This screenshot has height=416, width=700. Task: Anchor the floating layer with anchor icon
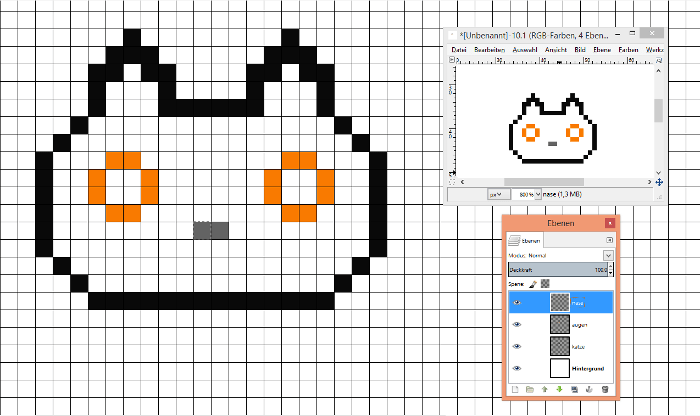(x=589, y=389)
